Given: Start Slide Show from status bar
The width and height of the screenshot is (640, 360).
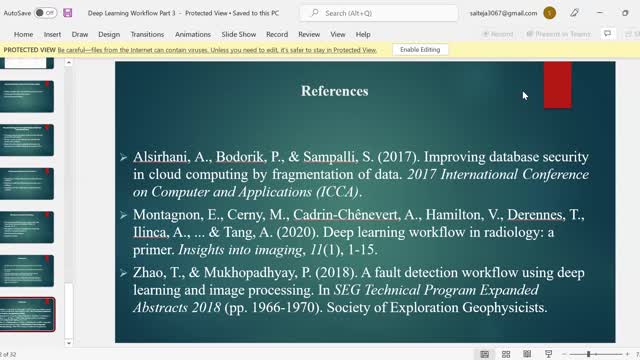Looking at the screenshot, I should coord(548,354).
